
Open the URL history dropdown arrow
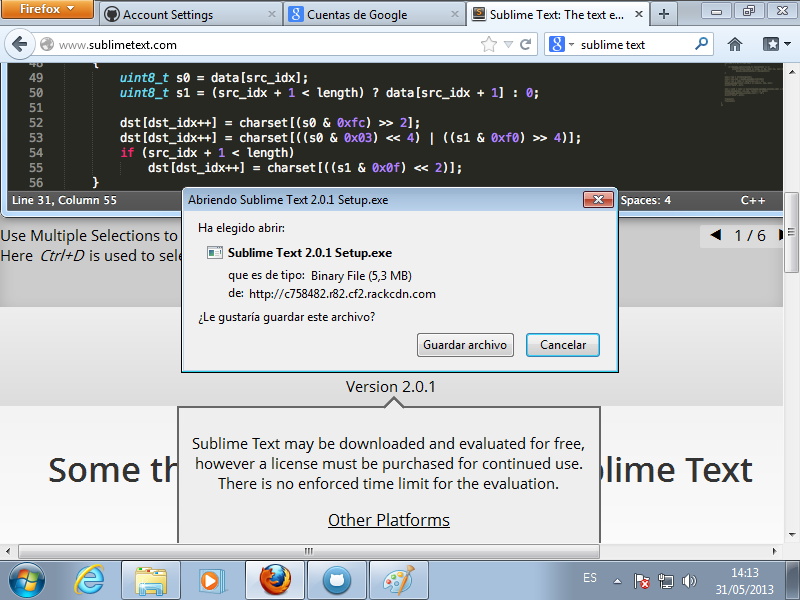[x=508, y=44]
